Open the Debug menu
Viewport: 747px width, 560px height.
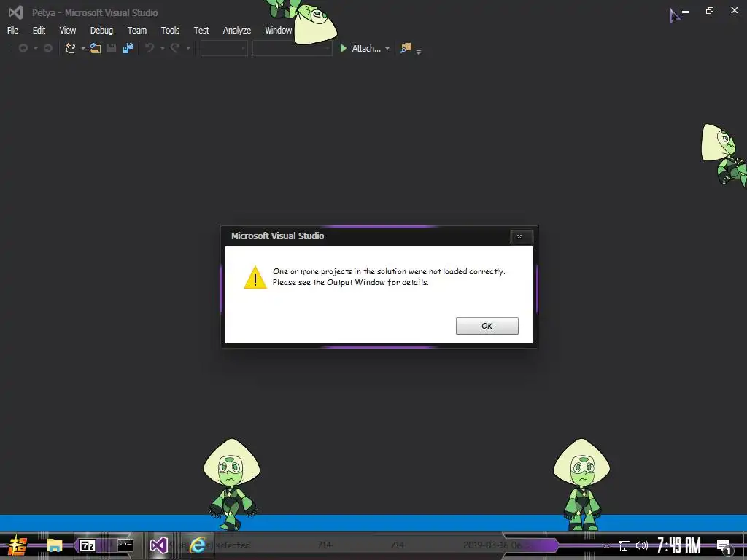pyautogui.click(x=101, y=31)
